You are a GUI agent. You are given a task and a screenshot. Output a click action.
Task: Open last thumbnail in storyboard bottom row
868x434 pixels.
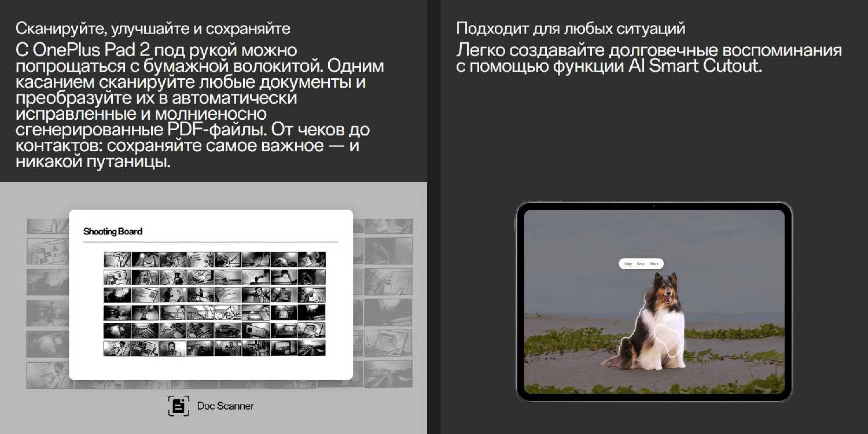(311, 348)
